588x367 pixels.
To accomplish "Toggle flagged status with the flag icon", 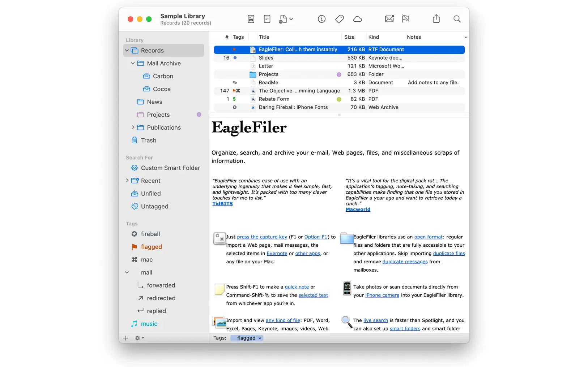I will point(406,19).
